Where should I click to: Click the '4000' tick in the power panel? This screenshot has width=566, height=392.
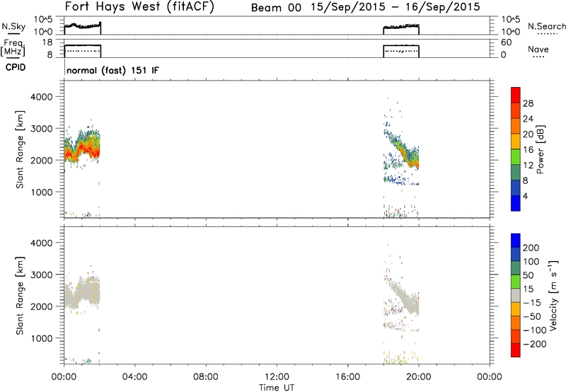(41, 97)
